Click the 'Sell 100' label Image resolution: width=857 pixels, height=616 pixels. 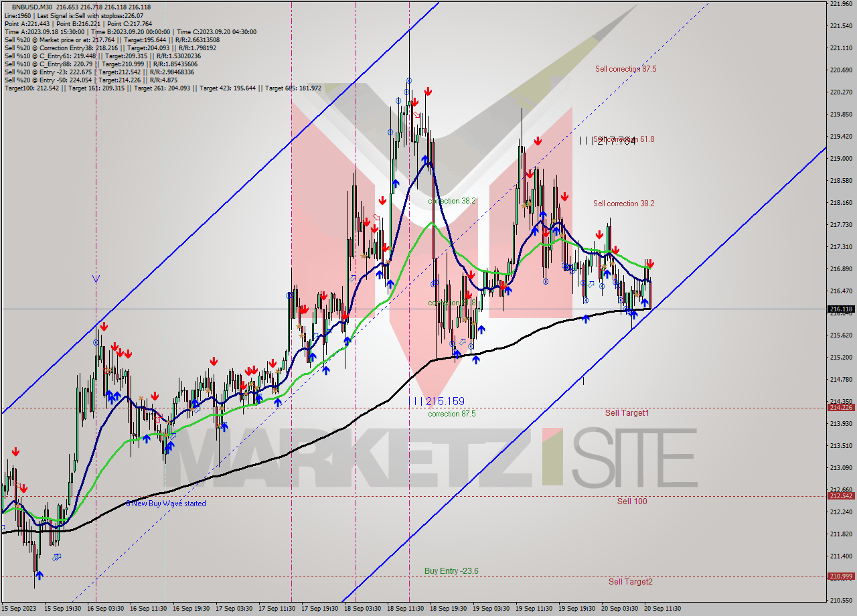(632, 501)
